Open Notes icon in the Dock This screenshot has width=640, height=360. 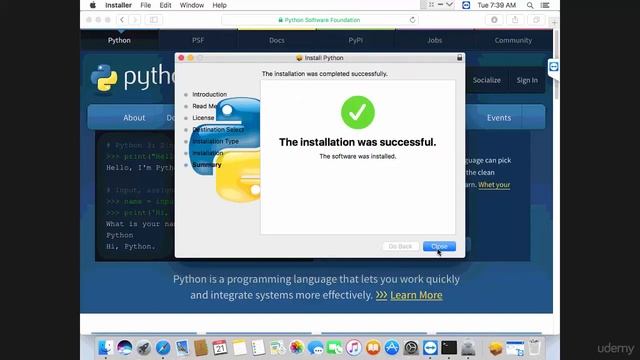(239, 348)
